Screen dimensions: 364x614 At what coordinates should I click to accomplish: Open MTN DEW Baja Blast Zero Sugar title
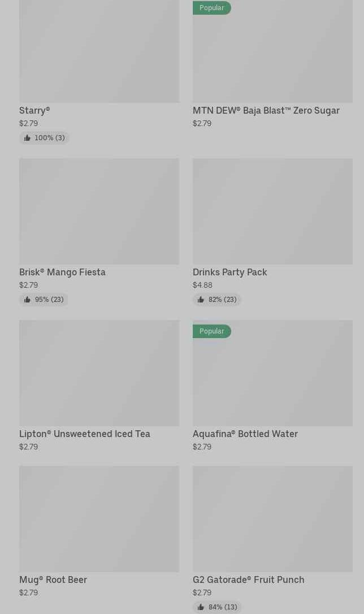pyautogui.click(x=266, y=110)
